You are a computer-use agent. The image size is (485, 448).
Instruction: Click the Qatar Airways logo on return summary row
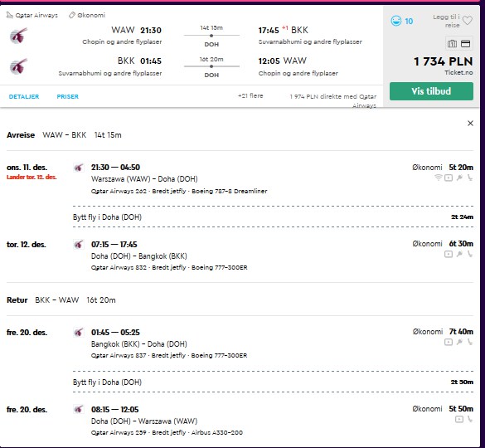(x=18, y=66)
